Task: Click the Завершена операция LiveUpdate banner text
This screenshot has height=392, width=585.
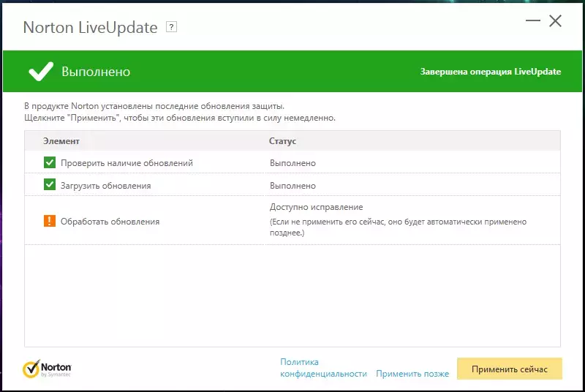Action: [490, 72]
